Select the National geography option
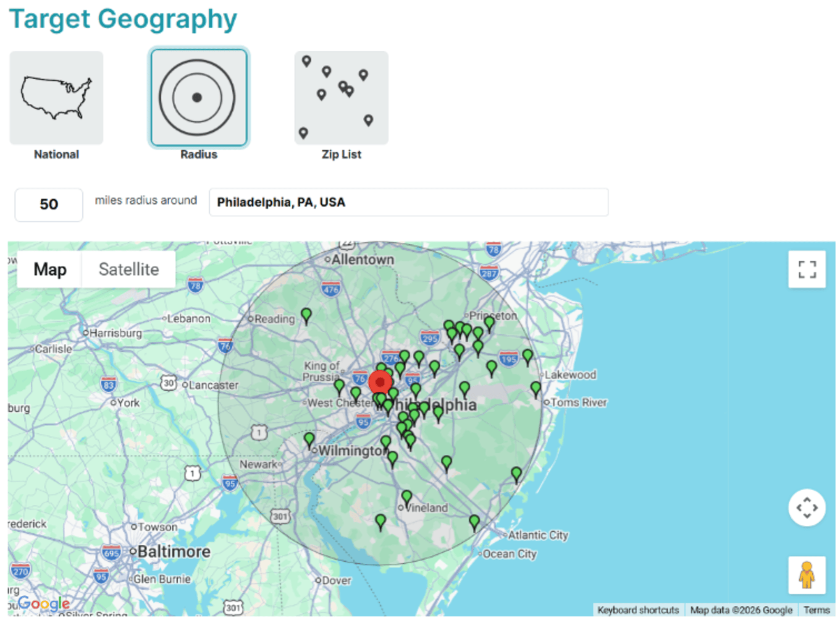Image resolution: width=840 pixels, height=633 pixels. [x=56, y=98]
